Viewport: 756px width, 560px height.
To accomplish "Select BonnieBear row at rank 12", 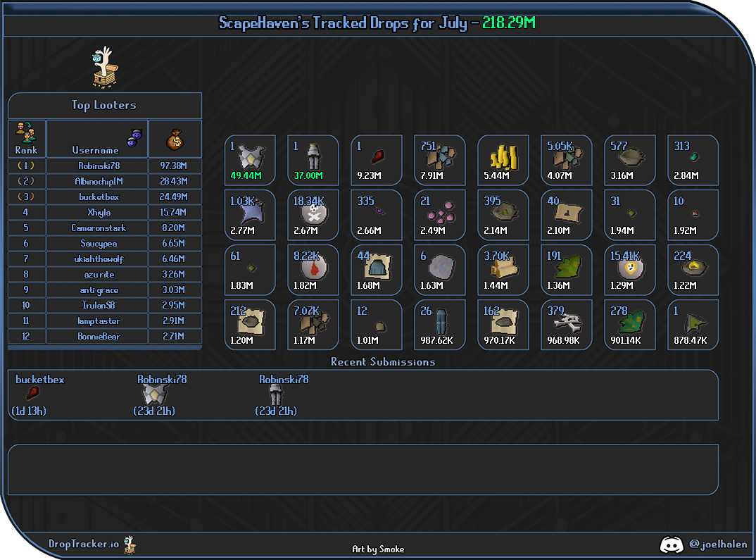I will (105, 336).
